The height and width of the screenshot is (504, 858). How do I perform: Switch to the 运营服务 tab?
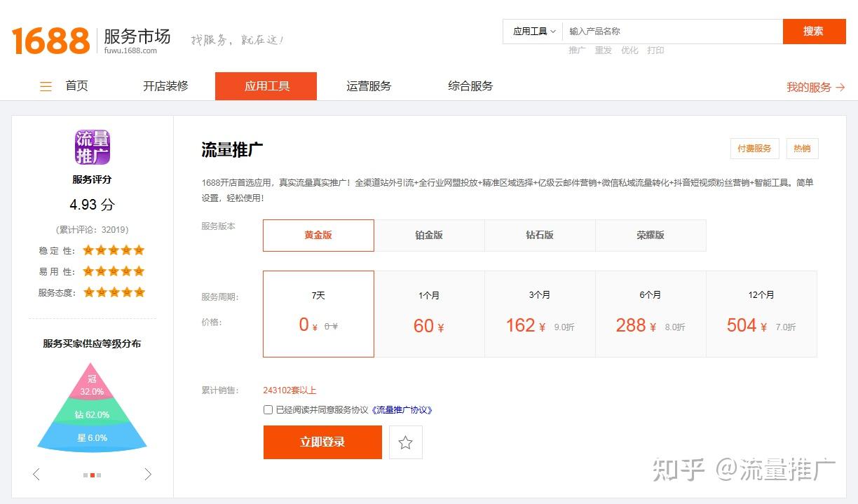pyautogui.click(x=369, y=86)
